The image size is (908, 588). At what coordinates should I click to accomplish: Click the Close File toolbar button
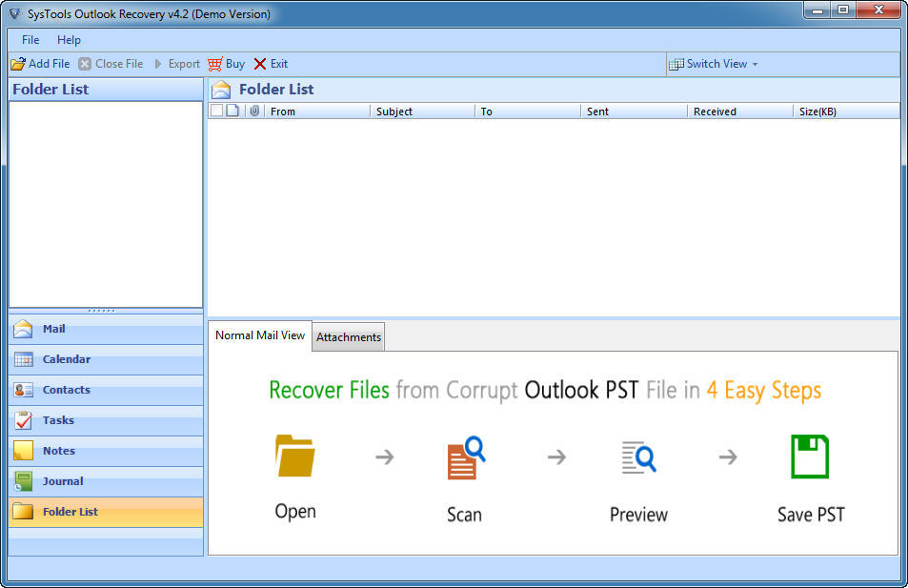tap(111, 64)
